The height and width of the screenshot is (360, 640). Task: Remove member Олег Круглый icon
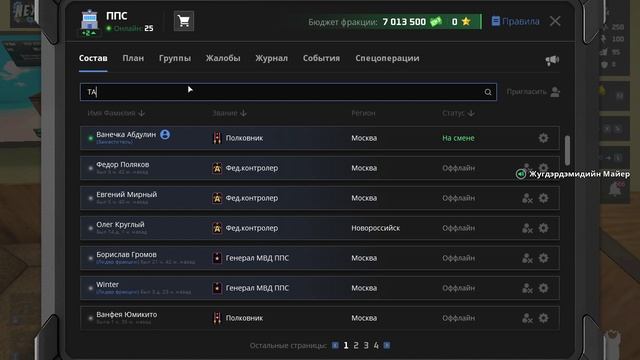pos(527,228)
